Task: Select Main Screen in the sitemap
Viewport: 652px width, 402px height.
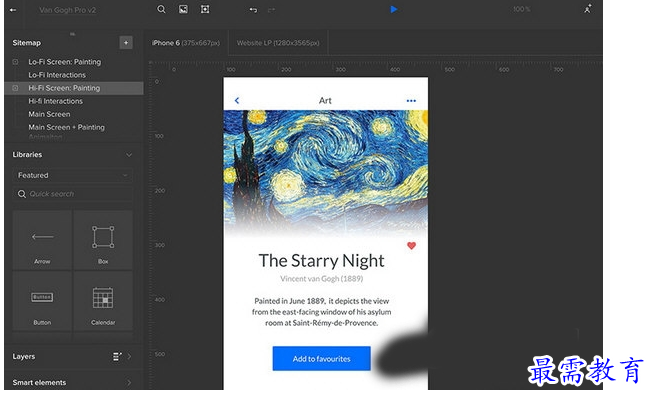Action: (49, 114)
